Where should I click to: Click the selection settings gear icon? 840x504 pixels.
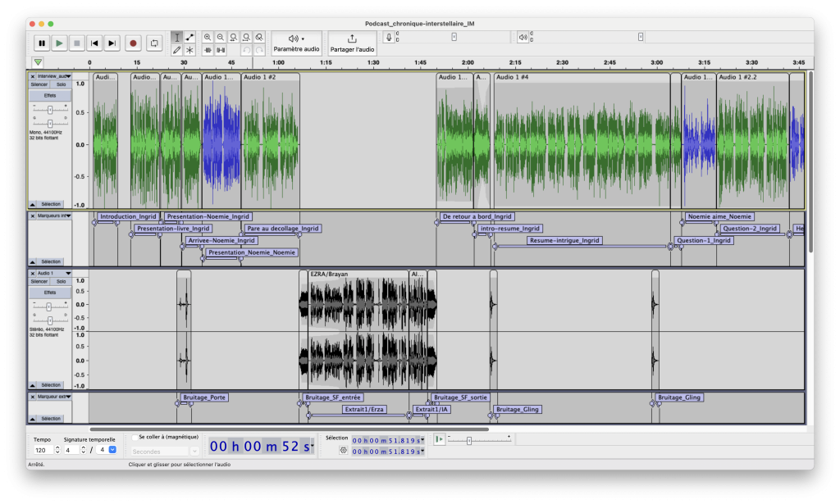pyautogui.click(x=344, y=451)
